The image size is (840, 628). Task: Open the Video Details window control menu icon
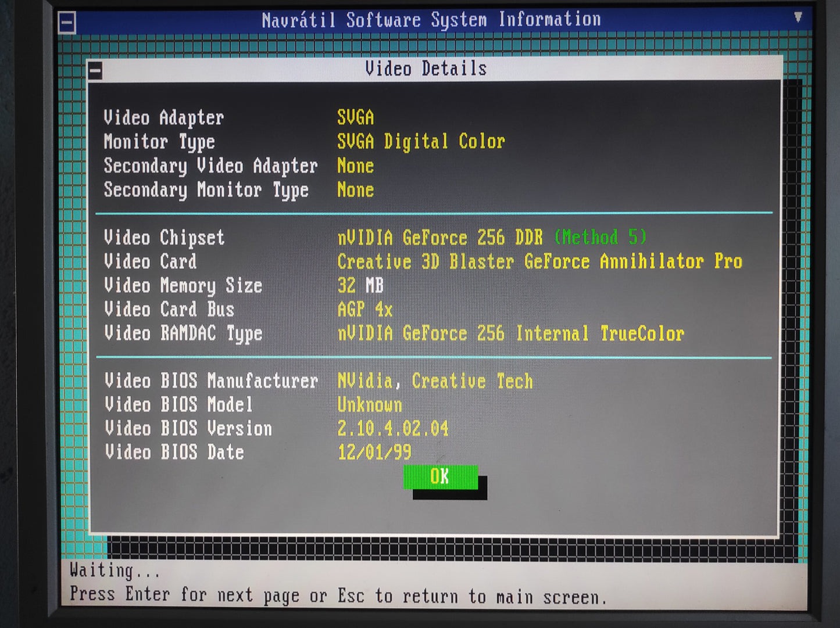95,69
